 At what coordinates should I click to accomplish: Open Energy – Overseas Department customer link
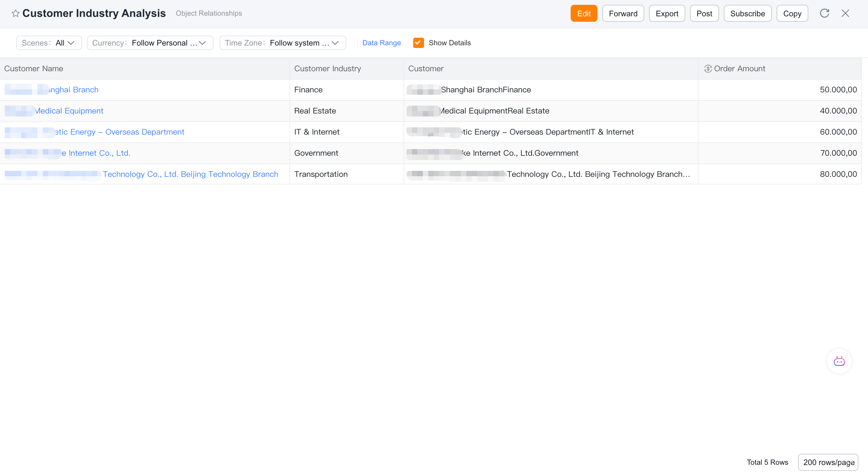click(x=94, y=132)
